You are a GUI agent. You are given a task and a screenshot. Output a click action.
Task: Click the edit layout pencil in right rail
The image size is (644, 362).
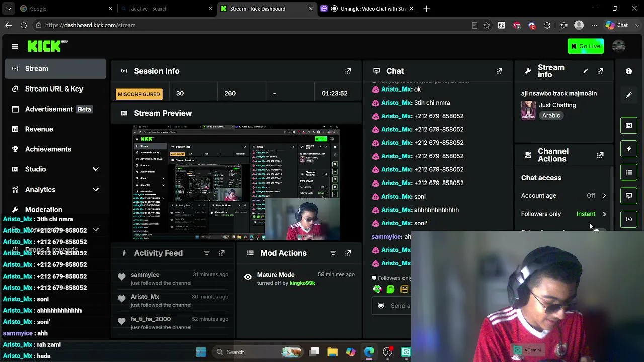pos(629,95)
